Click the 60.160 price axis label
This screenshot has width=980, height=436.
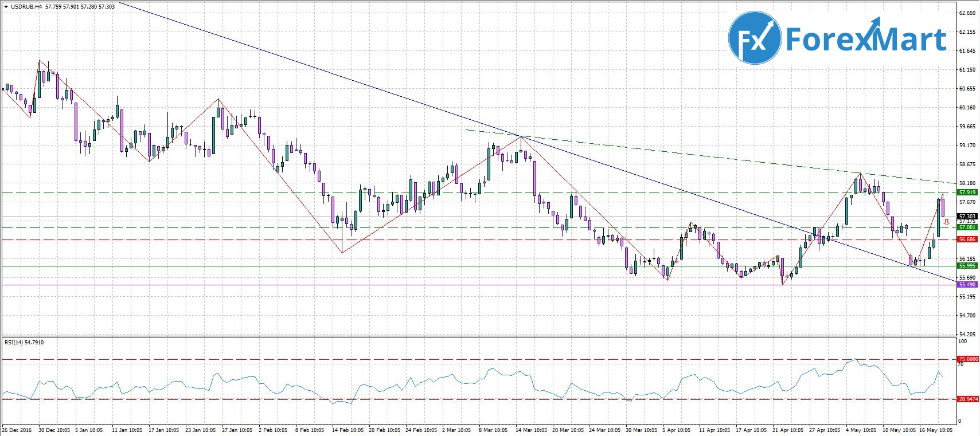tap(967, 108)
